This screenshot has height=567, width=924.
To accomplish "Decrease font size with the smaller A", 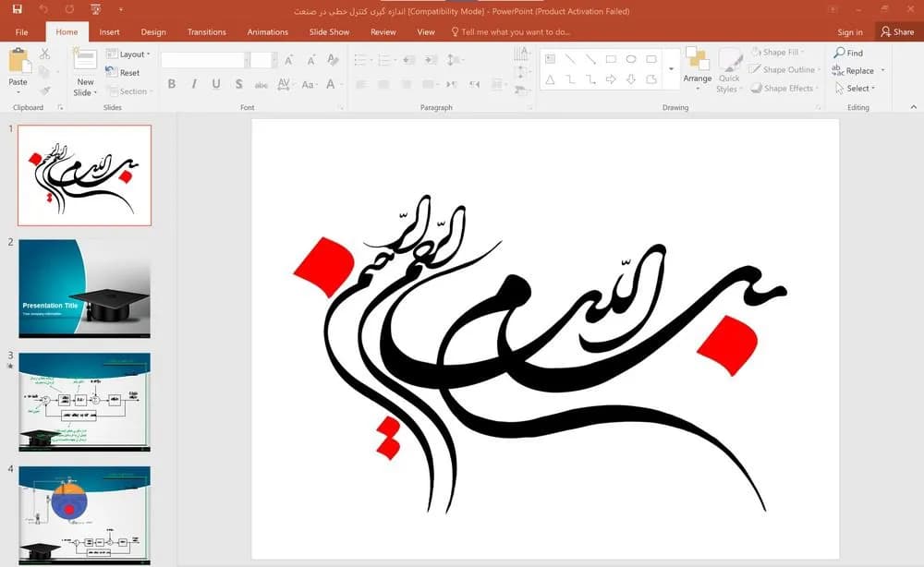I will click(310, 60).
